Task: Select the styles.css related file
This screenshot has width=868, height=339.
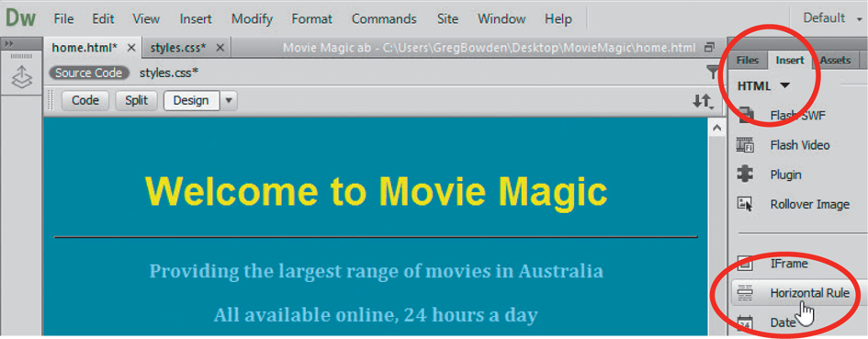Action: 169,73
